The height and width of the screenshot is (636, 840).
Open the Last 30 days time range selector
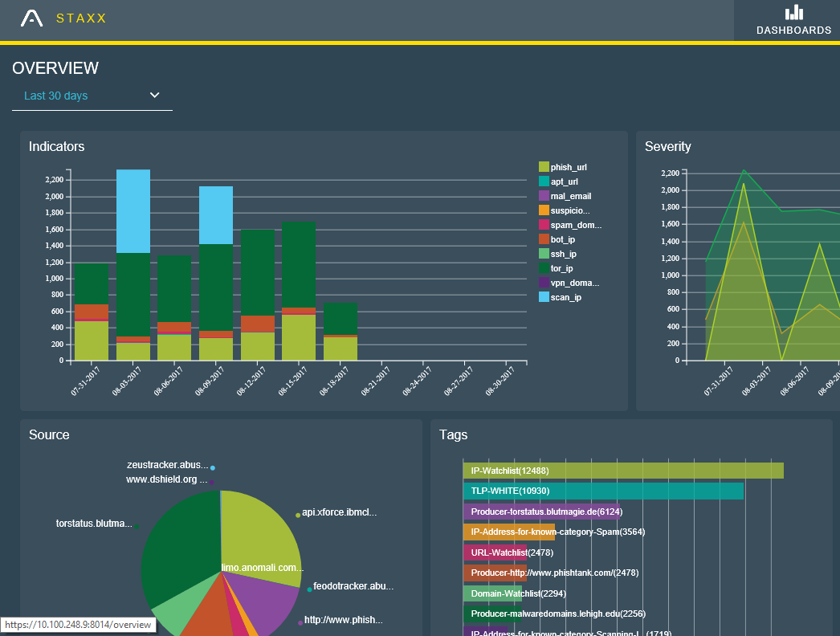click(92, 96)
